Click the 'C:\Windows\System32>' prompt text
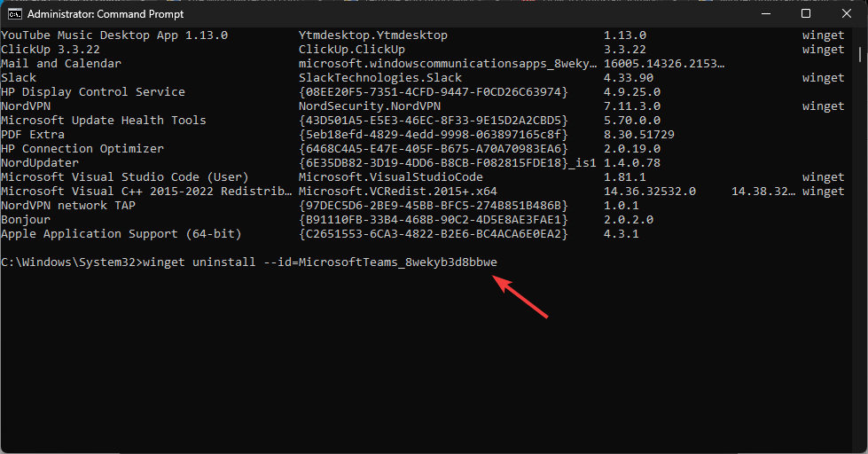 click(x=72, y=262)
